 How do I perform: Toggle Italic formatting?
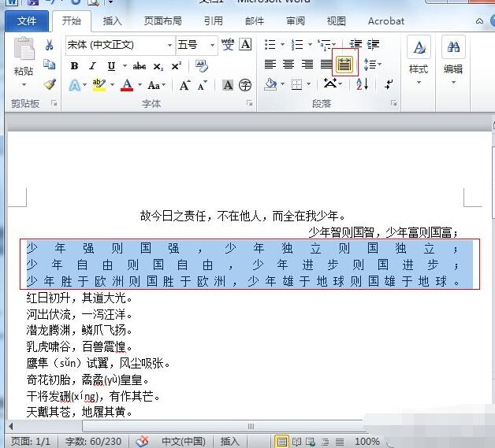point(92,66)
